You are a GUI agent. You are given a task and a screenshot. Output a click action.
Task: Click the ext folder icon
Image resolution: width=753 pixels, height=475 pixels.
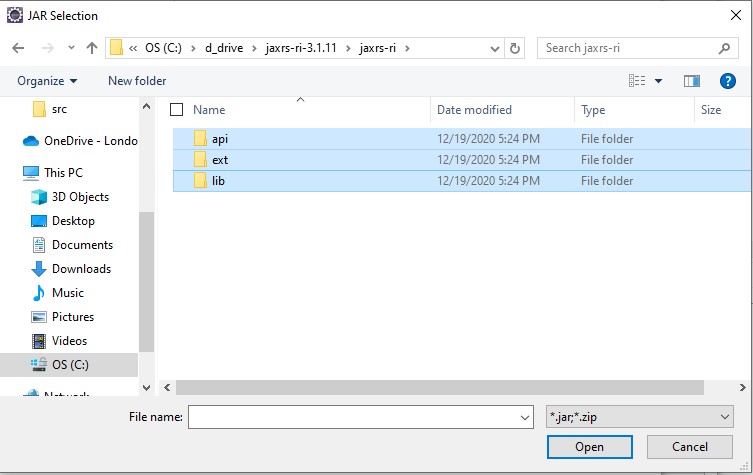(200, 160)
